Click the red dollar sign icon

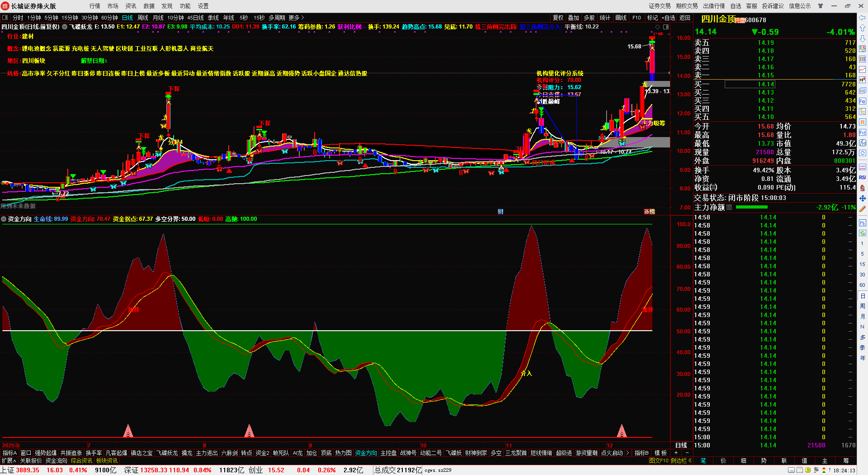click(863, 188)
